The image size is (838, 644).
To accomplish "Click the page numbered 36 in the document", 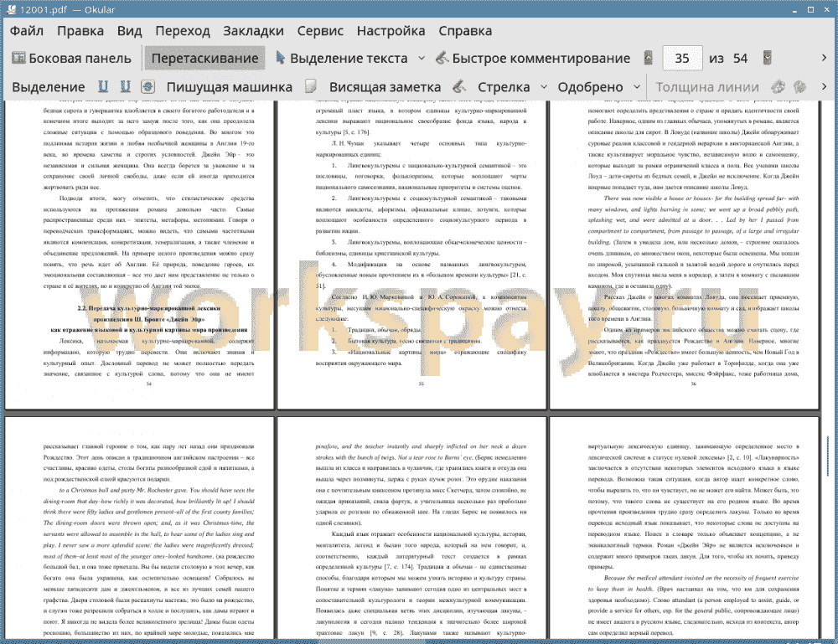I will [x=685, y=255].
